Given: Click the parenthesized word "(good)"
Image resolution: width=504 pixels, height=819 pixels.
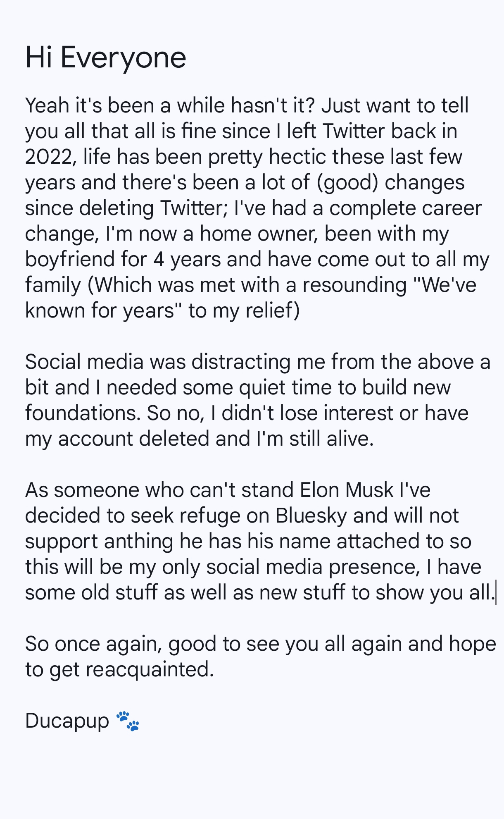Looking at the screenshot, I should point(347,182).
